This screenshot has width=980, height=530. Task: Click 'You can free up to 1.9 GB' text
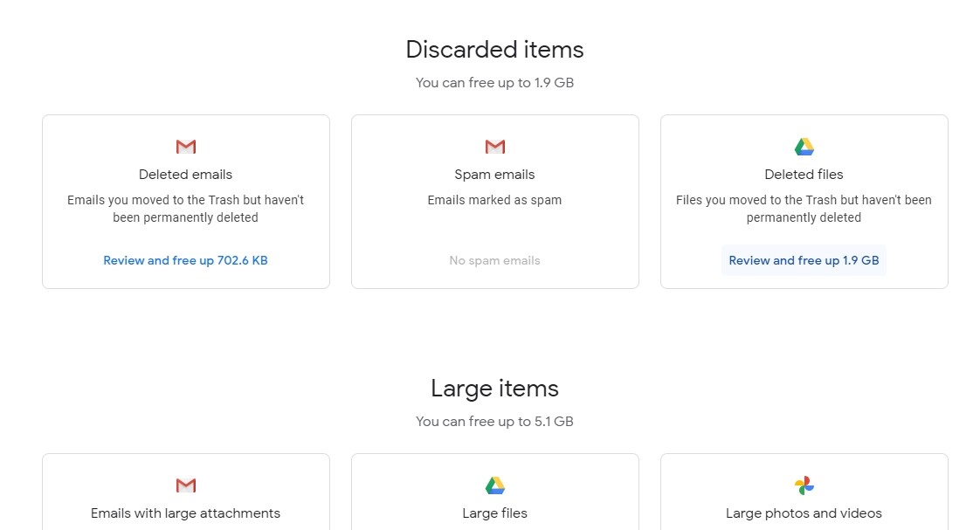tap(495, 82)
